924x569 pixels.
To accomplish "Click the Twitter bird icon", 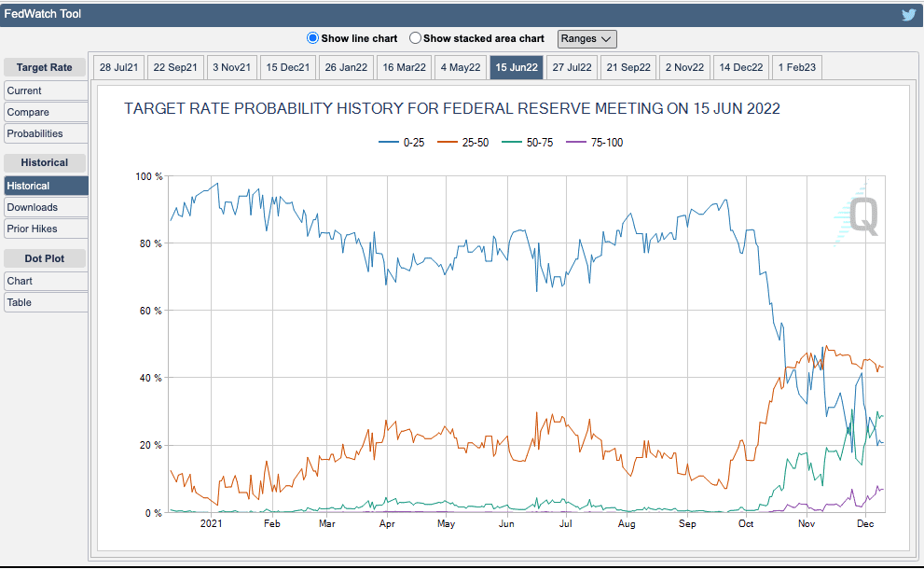I will (x=908, y=14).
